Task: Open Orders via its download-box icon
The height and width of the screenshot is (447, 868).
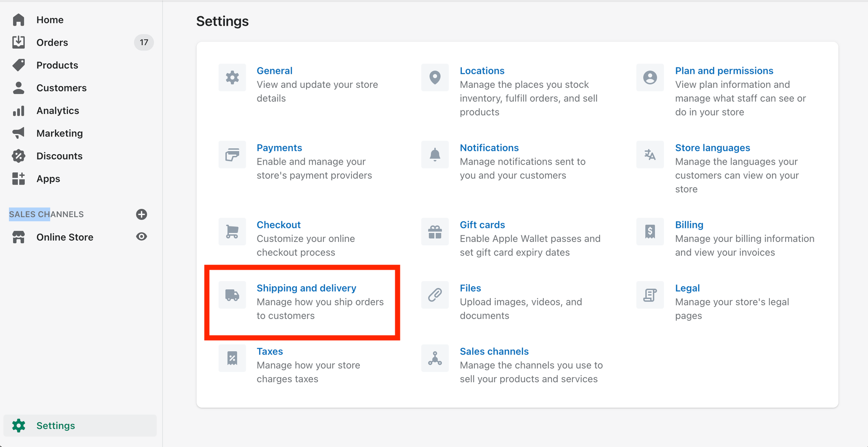Action: [x=18, y=42]
